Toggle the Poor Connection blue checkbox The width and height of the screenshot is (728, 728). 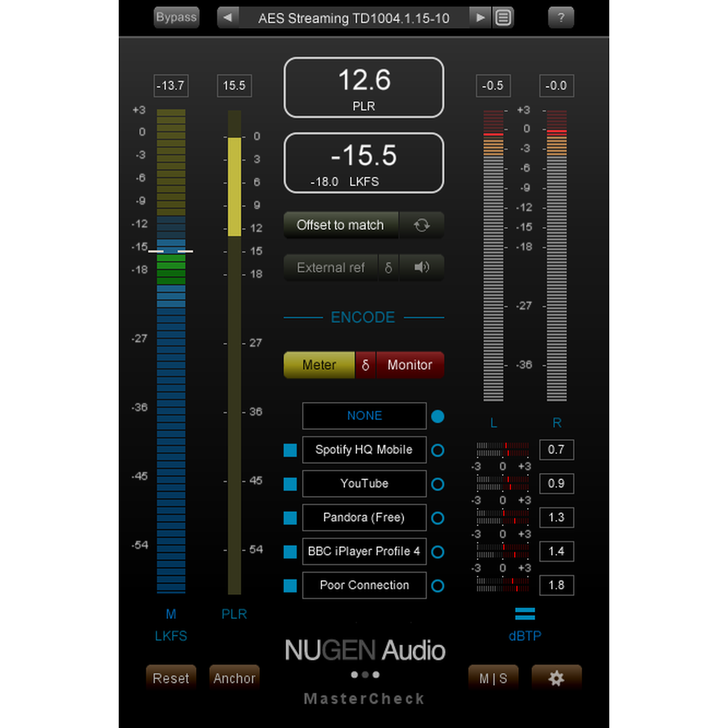pos(290,586)
